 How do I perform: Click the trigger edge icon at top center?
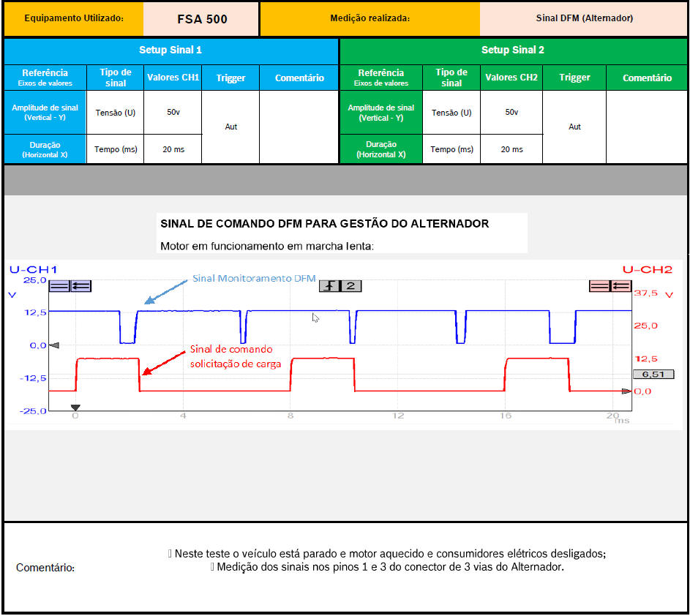pyautogui.click(x=330, y=286)
